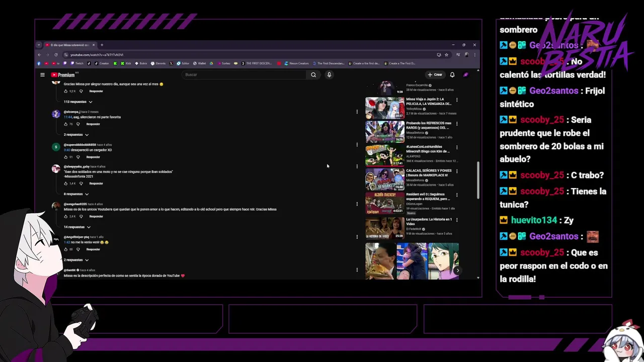Expand 2 respuestas under @AngelSniper-y6q comment
644x362 pixels.
coord(76,260)
